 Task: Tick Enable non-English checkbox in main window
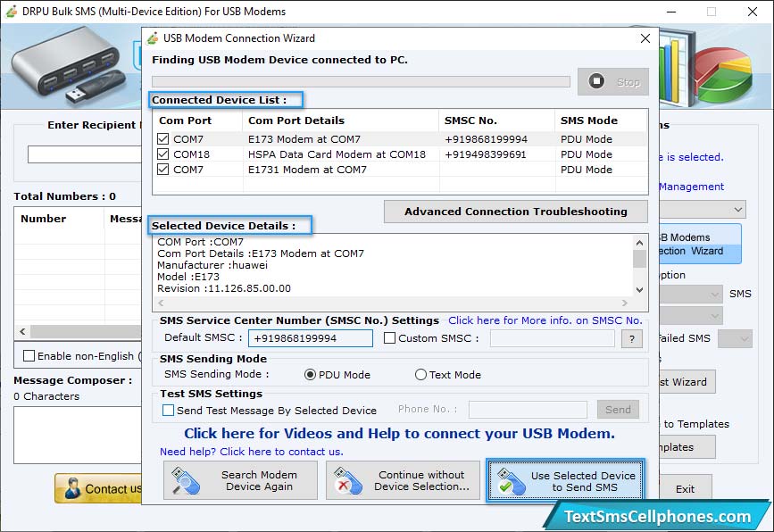[x=29, y=356]
